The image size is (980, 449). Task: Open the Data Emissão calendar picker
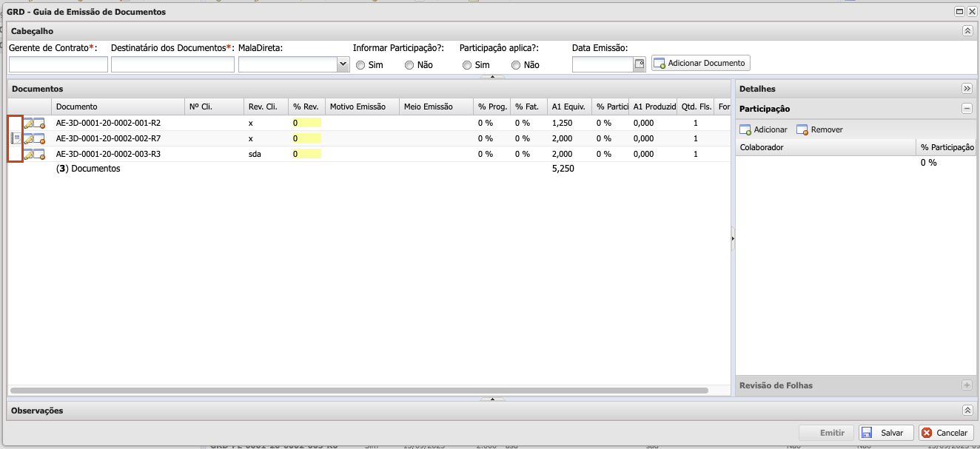[640, 64]
